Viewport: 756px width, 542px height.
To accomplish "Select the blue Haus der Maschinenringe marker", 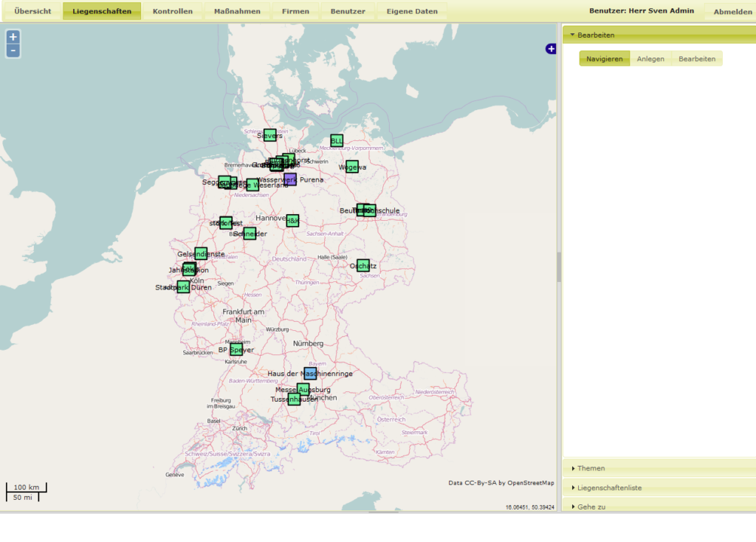I will pyautogui.click(x=310, y=374).
